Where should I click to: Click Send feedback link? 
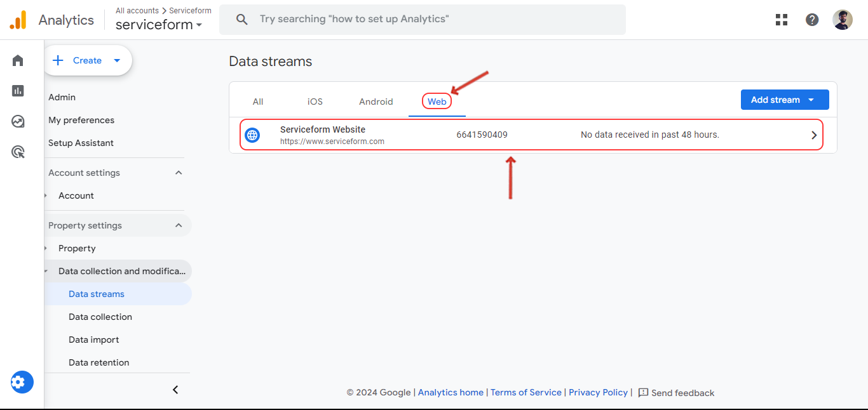coord(683,393)
